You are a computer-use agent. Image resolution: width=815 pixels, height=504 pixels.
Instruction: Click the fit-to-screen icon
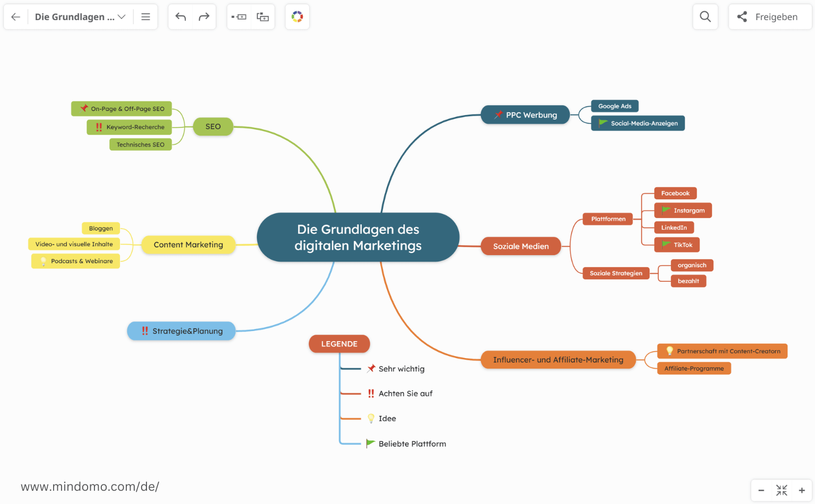point(782,490)
